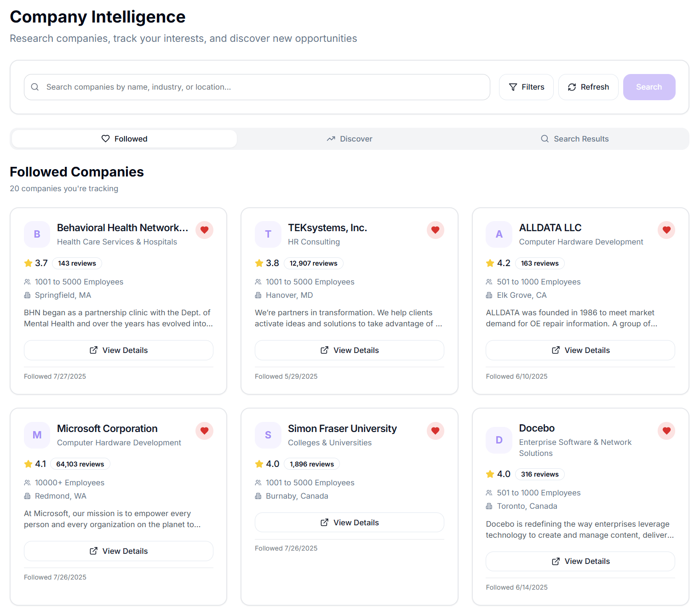
Task: Switch to the Discover tab
Action: [350, 139]
